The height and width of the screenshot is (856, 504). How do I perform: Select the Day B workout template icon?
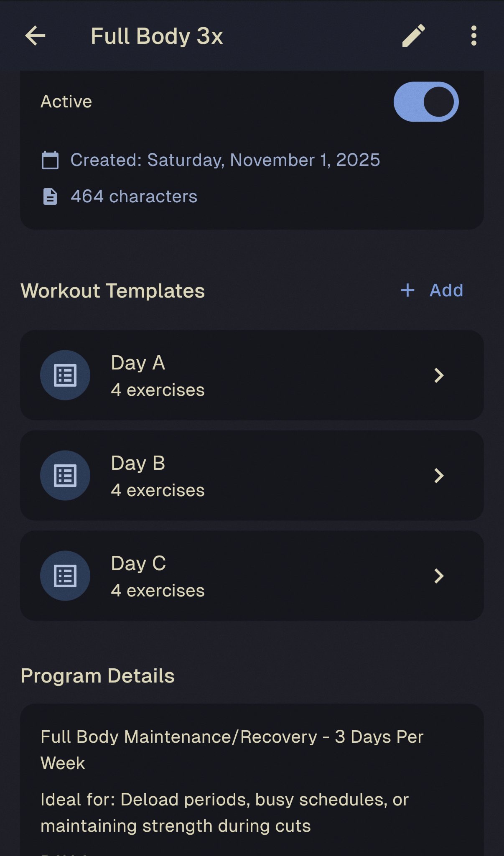(x=65, y=475)
